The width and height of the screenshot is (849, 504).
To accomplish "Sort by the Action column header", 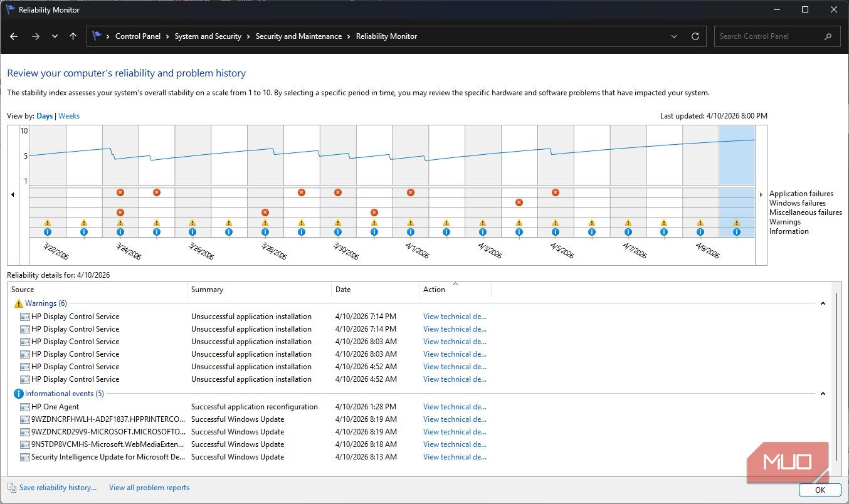I will coord(455,290).
